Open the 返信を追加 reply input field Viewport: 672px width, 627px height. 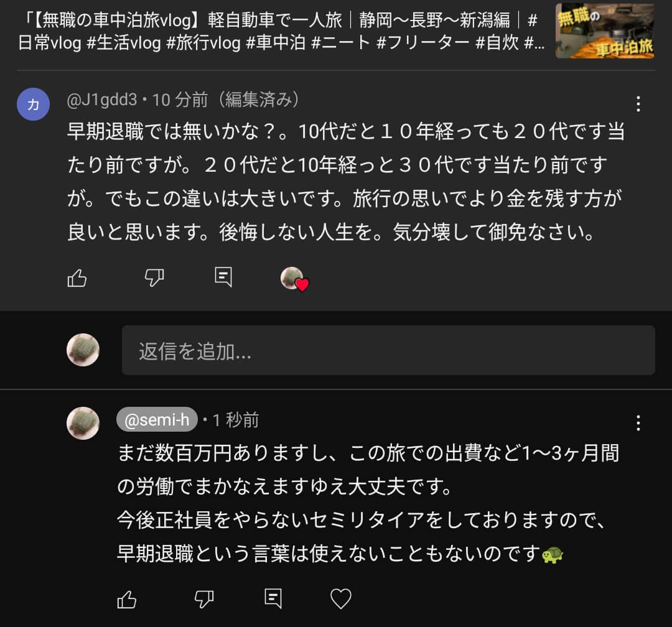[x=388, y=351]
